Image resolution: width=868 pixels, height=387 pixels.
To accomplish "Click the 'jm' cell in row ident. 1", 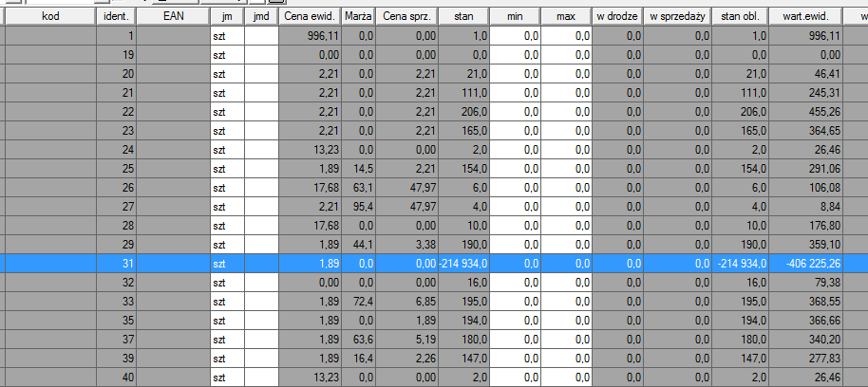I will tap(226, 35).
